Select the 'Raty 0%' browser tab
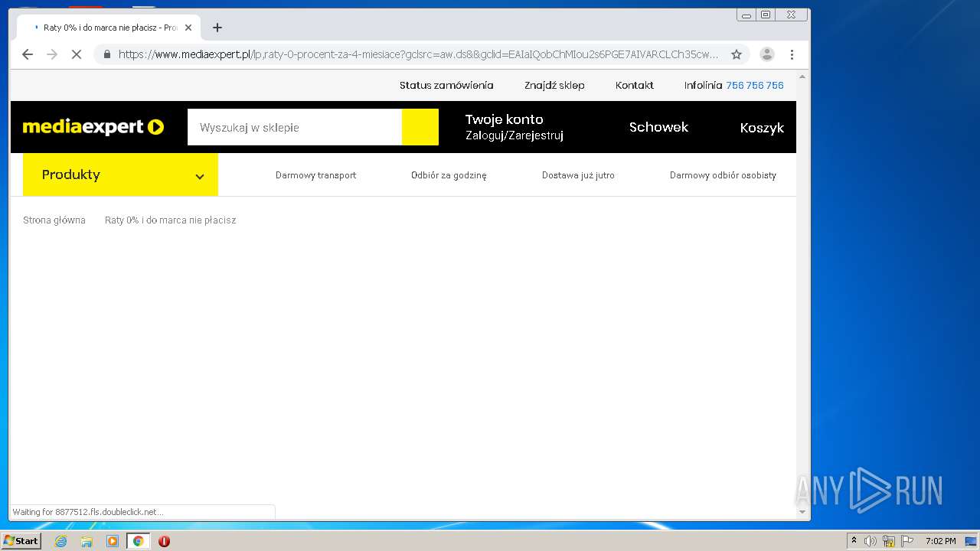Screen dimensions: 980x551 tap(109, 28)
